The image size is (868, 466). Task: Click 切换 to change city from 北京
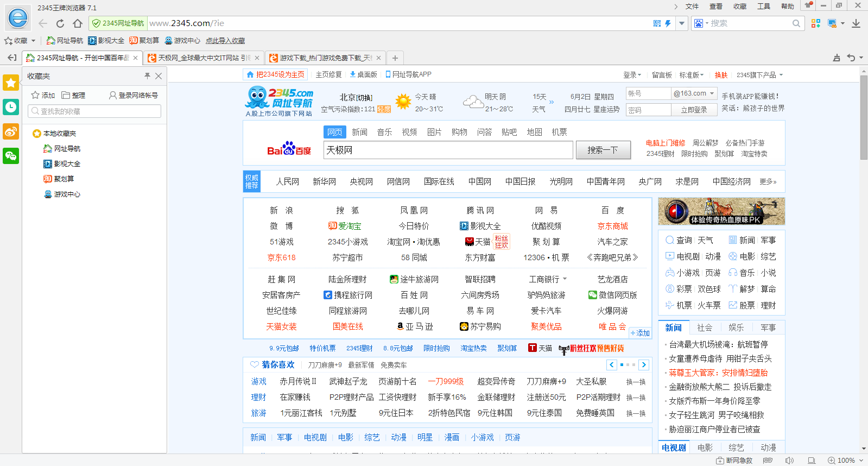pyautogui.click(x=364, y=98)
